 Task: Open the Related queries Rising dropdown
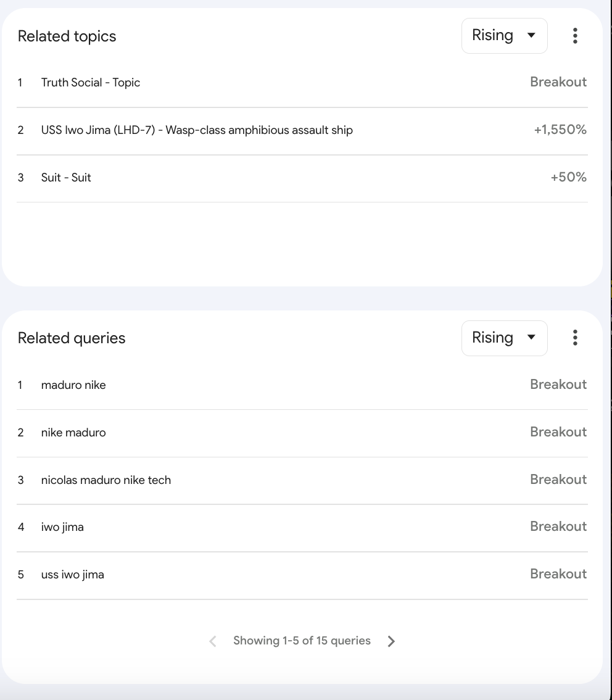(503, 338)
